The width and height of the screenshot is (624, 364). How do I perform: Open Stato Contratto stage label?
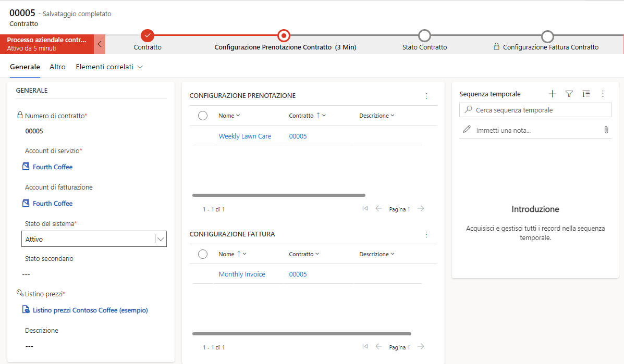[425, 47]
